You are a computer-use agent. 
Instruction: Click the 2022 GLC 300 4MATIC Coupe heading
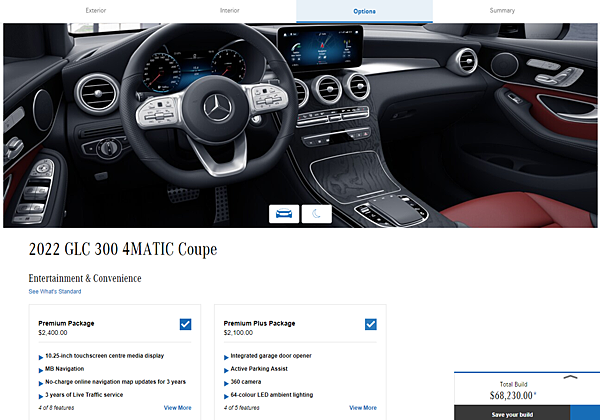tap(123, 249)
